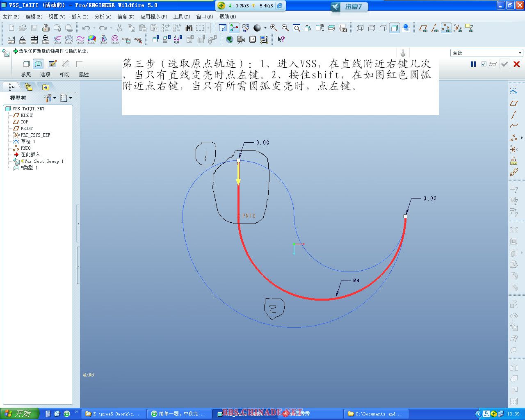Click the distance measure ruler icon

(11, 39)
